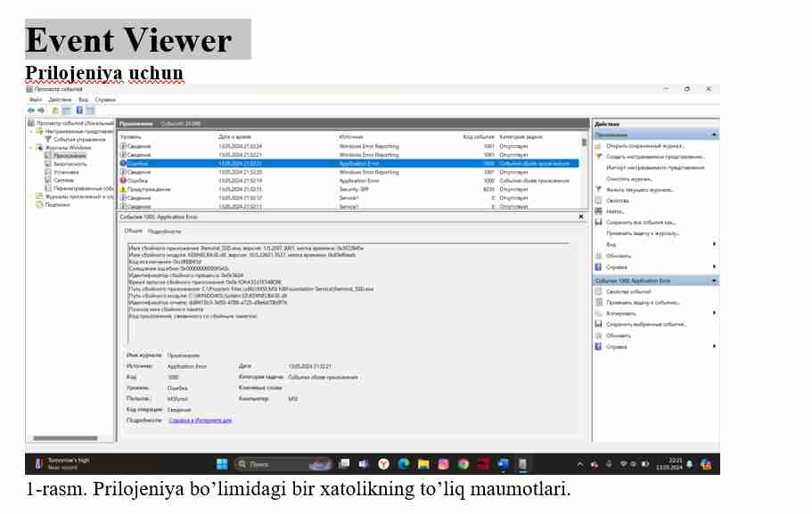Image resolution: width=812 pixels, height=514 pixels.
Task: Sort by the Источник column header
Action: point(351,136)
